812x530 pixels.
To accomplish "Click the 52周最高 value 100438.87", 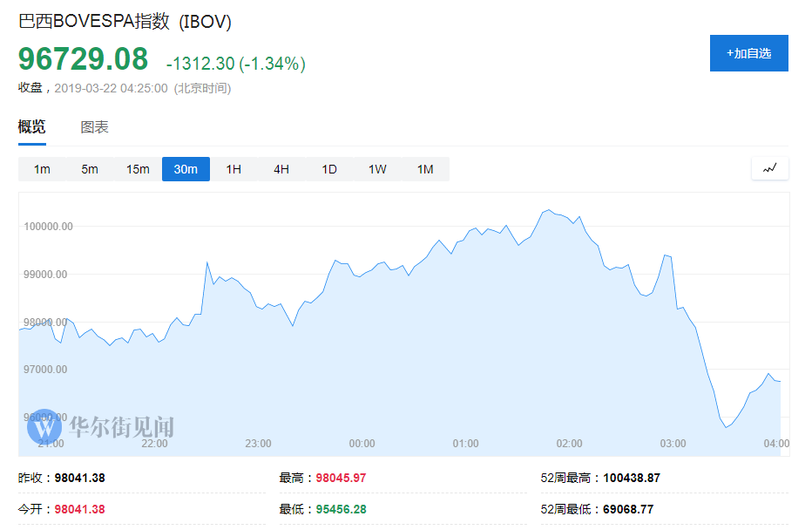I will click(x=632, y=479).
